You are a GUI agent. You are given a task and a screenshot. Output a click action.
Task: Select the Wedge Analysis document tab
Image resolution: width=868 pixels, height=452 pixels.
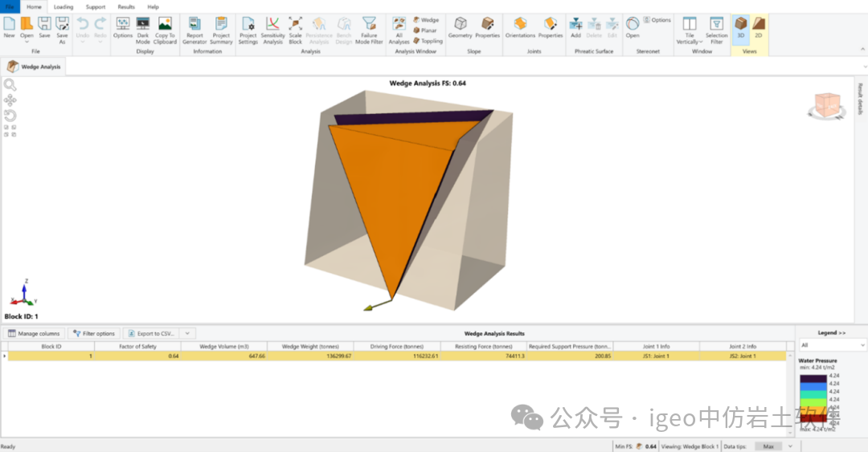pos(34,67)
